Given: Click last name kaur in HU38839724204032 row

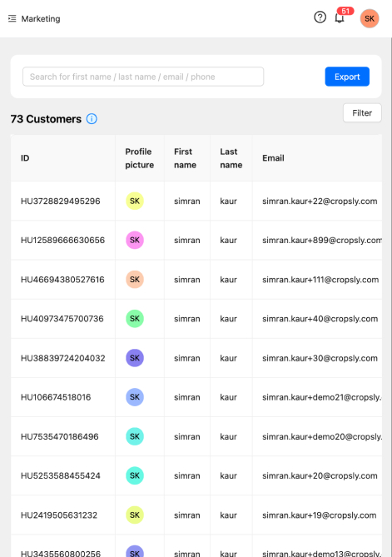Looking at the screenshot, I should pos(228,358).
